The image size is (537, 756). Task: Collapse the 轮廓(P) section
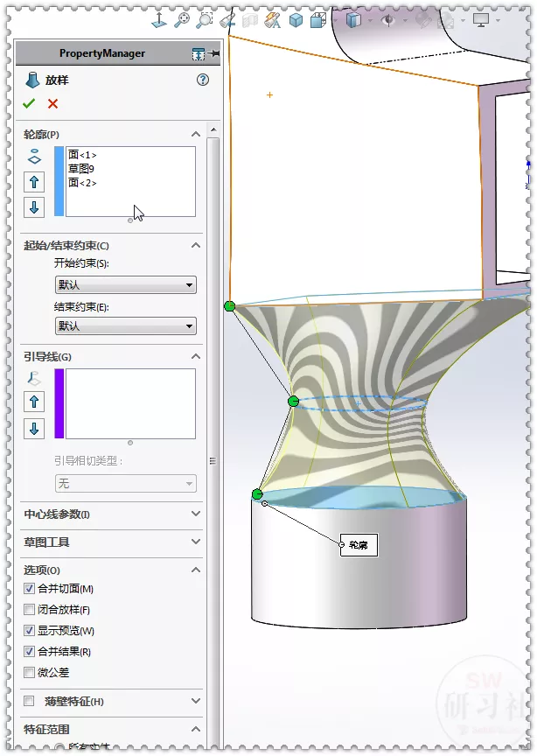coord(196,134)
